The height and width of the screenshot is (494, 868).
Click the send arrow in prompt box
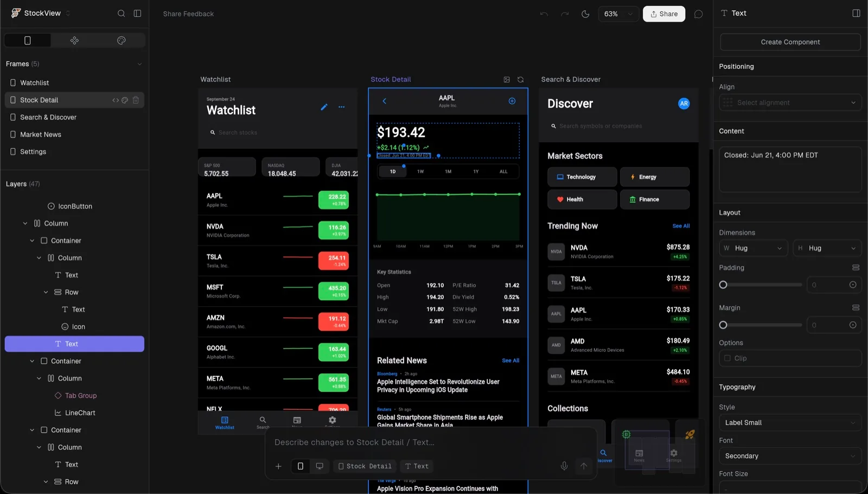tap(584, 466)
